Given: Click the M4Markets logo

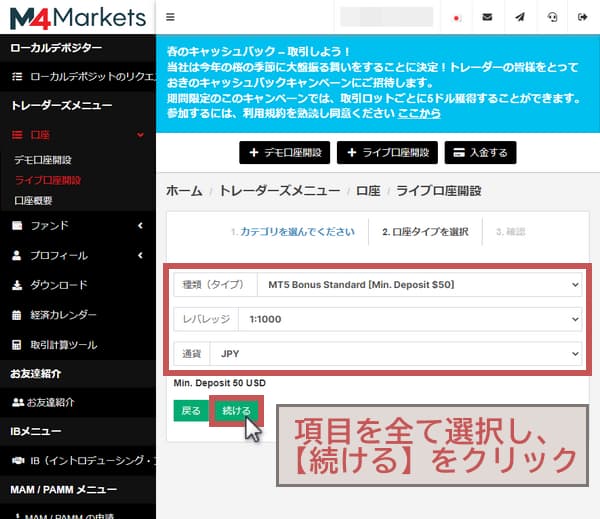Looking at the screenshot, I should tap(78, 18).
